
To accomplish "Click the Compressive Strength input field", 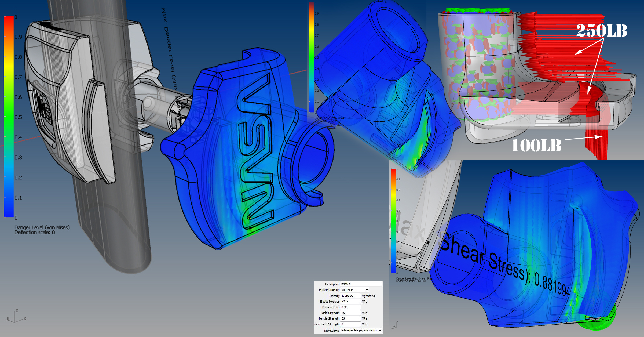I will click(x=350, y=324).
